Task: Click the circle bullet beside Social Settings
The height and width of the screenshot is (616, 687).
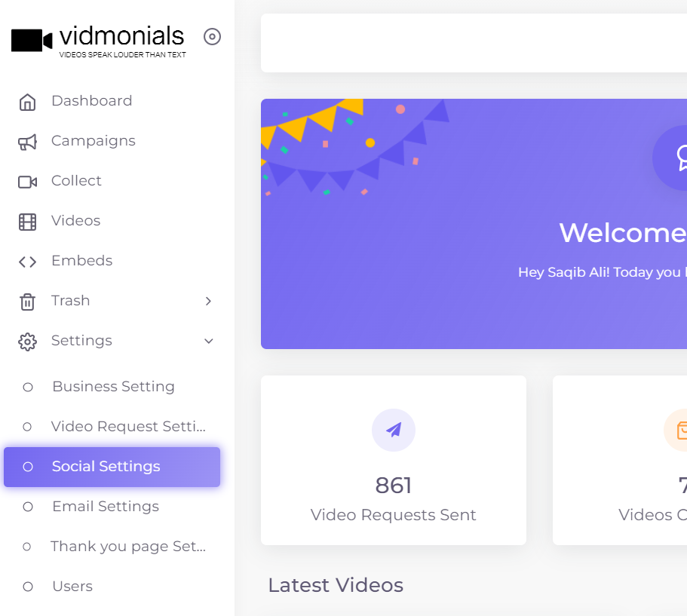Action: click(x=28, y=467)
